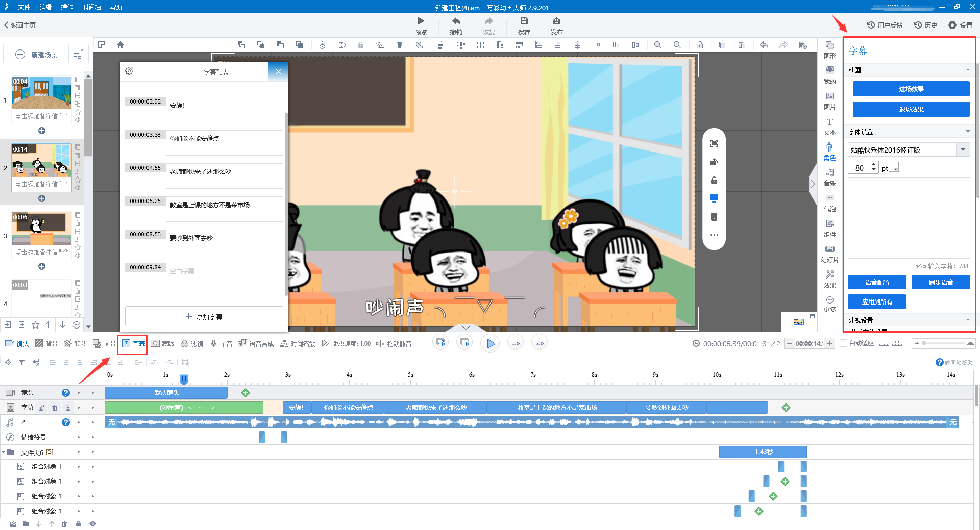Open the 幻灯片 slideshow panel
The width and height of the screenshot is (980, 530).
tap(829, 254)
